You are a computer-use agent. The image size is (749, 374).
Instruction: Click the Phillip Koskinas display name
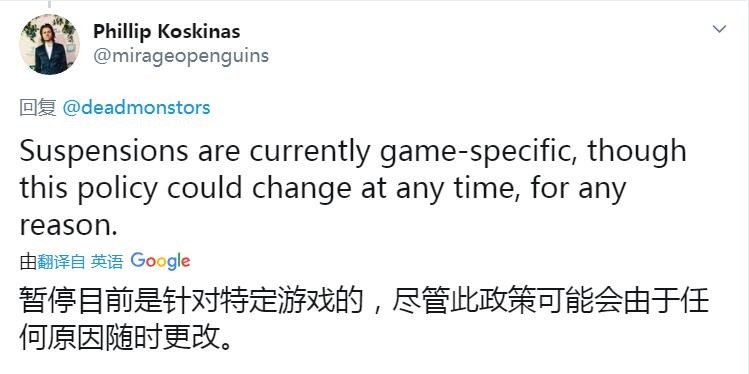pos(167,32)
